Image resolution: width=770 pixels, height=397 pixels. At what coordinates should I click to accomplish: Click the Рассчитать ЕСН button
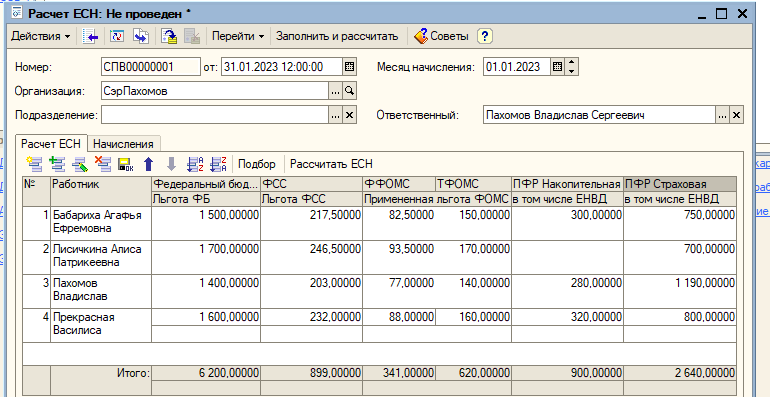331,164
